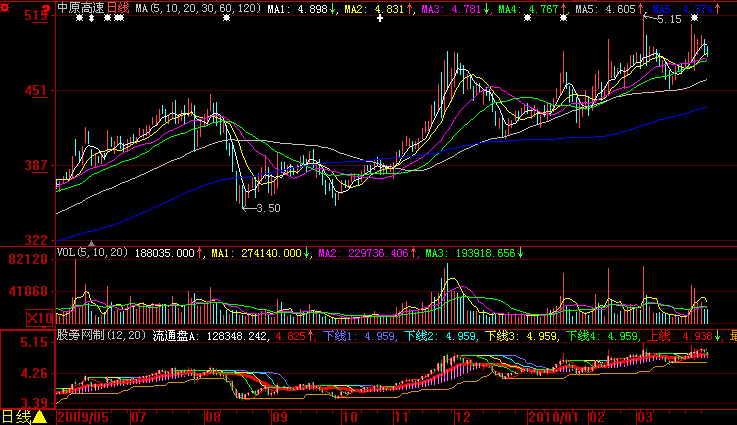Click the diamond-shaped info marker on the price chart
The image size is (737, 425).
click(x=92, y=18)
